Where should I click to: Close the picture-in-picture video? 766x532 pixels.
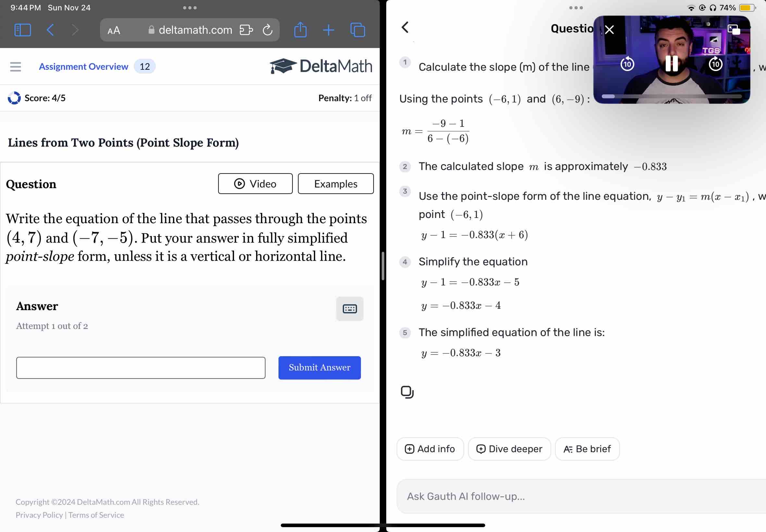tap(609, 30)
